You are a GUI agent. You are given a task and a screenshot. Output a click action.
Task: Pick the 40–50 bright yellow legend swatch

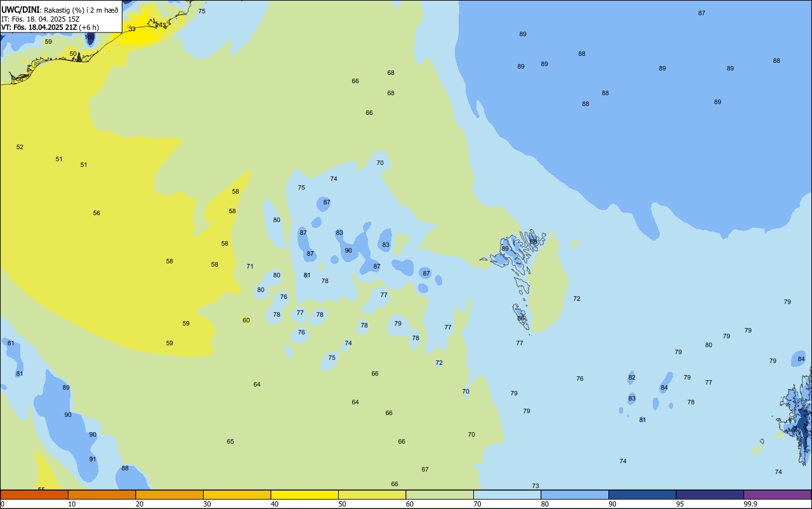pos(304,494)
